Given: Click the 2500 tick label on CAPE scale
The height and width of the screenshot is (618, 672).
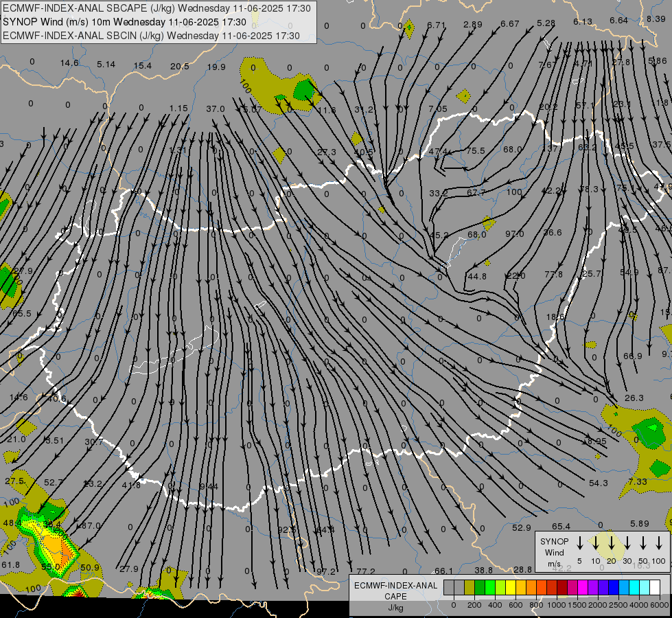Looking at the screenshot, I should [x=618, y=605].
